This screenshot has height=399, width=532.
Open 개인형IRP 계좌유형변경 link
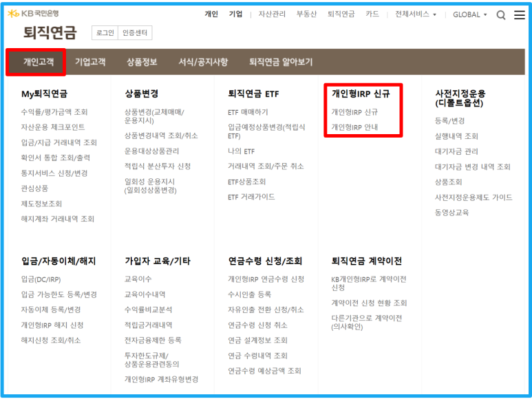162,379
